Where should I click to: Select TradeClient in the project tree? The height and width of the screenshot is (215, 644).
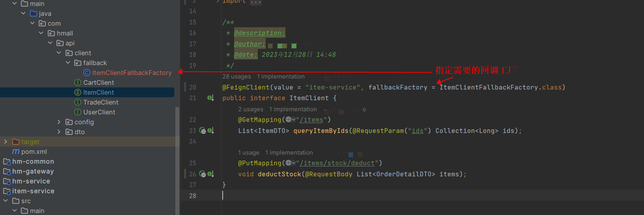(101, 102)
